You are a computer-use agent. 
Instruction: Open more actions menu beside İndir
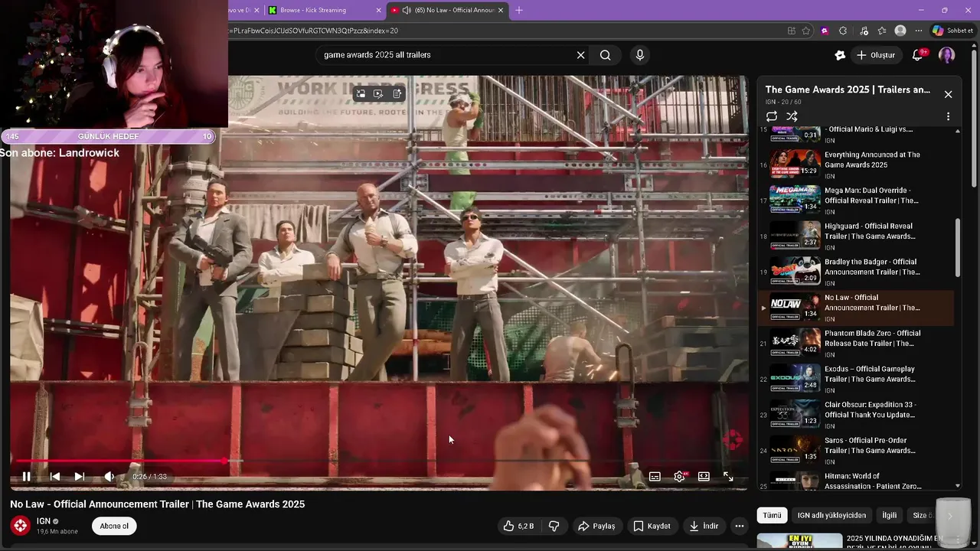[x=739, y=526]
